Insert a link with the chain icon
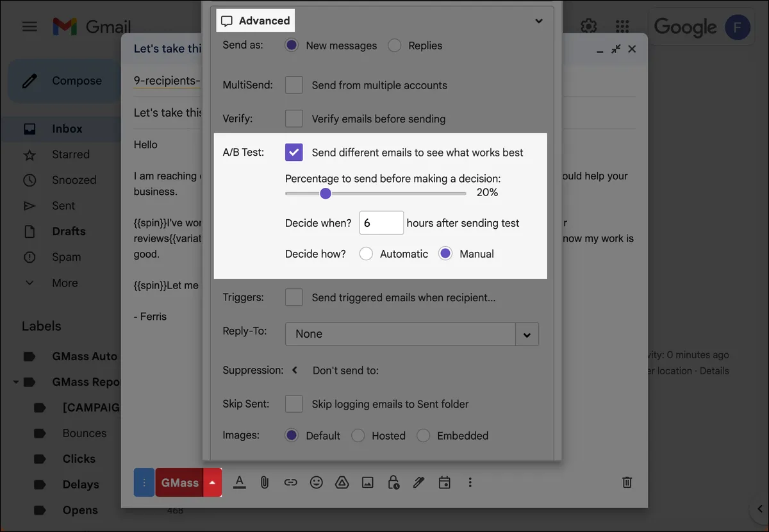 [290, 482]
